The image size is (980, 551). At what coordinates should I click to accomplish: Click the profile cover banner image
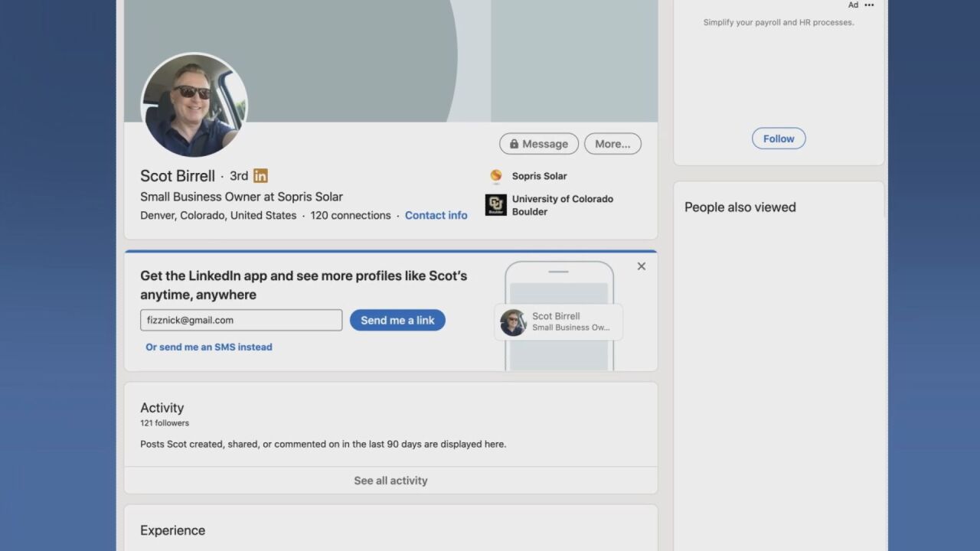coord(391,61)
